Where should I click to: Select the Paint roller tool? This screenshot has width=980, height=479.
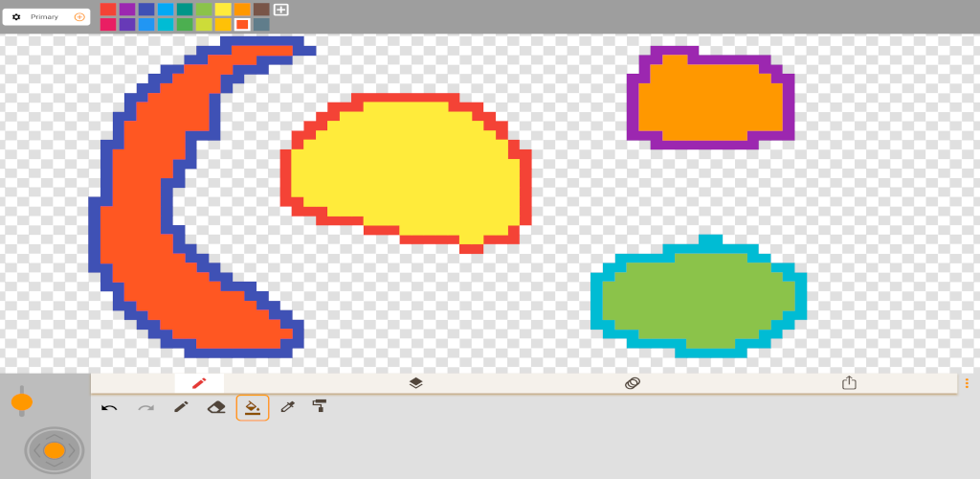click(320, 406)
